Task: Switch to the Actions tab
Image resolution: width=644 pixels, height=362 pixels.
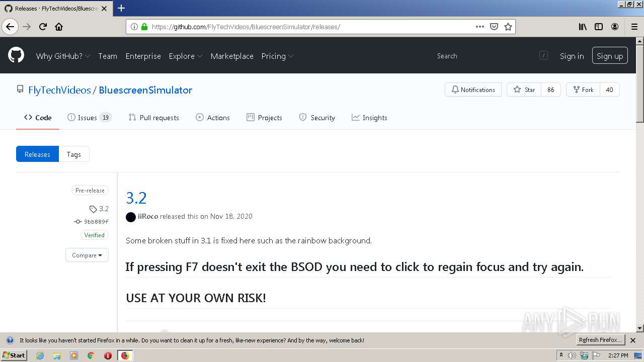Action: tap(212, 118)
